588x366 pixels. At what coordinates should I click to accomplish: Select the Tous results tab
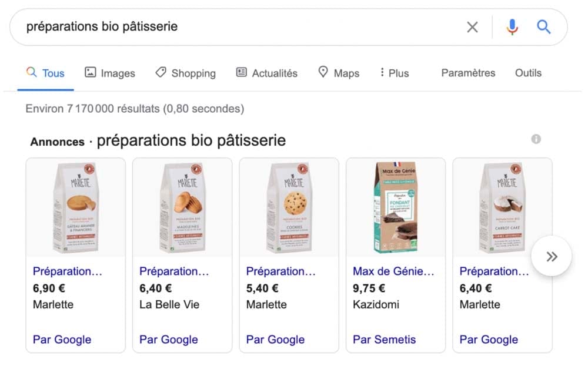(52, 72)
